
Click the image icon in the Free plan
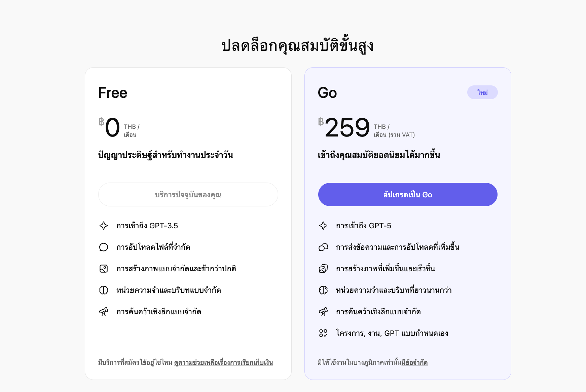(104, 269)
